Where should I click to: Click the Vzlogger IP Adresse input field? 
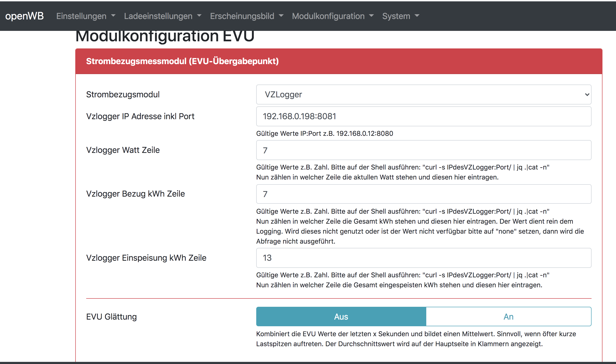(423, 116)
